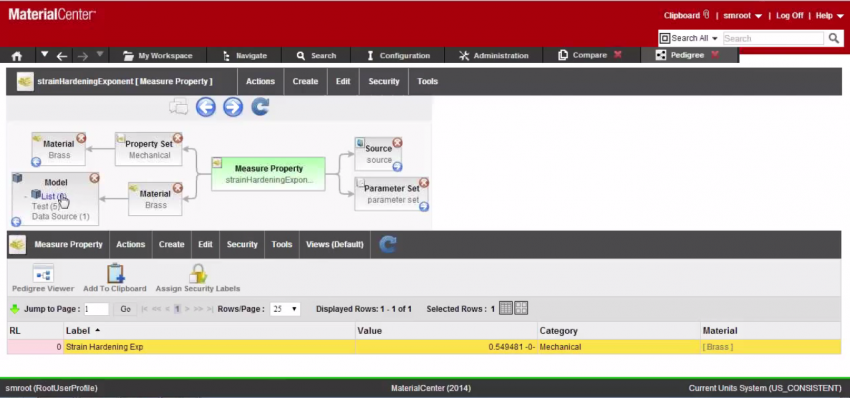This screenshot has width=850, height=398.
Task: Open the Tools menu in pedigree header
Action: tap(427, 81)
